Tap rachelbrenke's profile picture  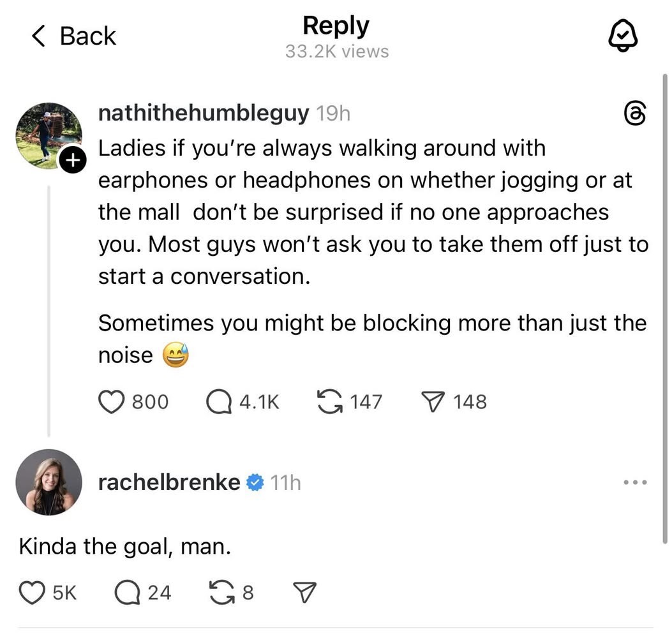[49, 482]
